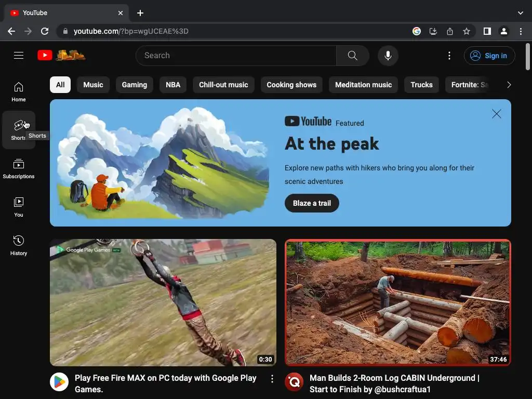Go forward in browser
The width and height of the screenshot is (532, 399).
[28, 31]
